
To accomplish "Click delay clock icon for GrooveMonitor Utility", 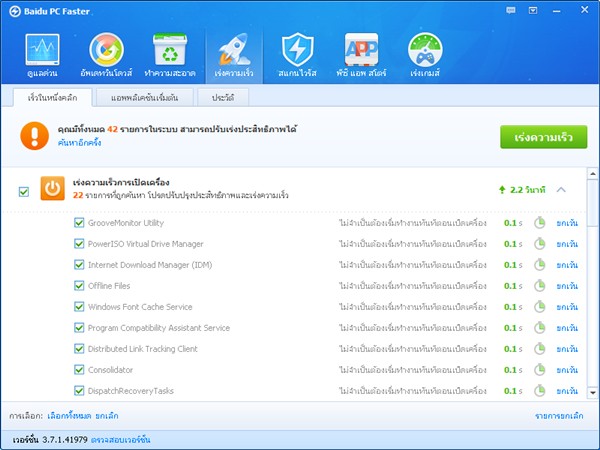I will coord(540,223).
